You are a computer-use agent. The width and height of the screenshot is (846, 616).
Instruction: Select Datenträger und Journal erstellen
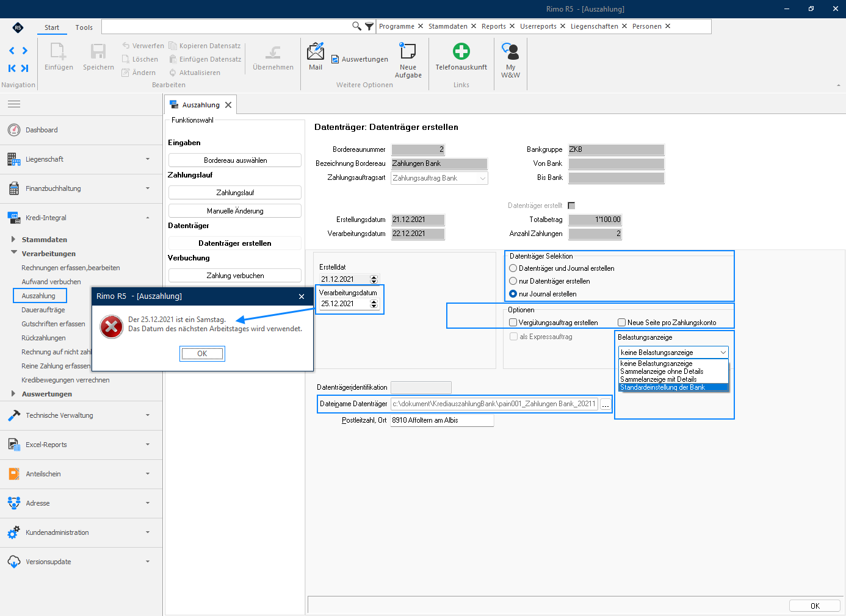(513, 268)
